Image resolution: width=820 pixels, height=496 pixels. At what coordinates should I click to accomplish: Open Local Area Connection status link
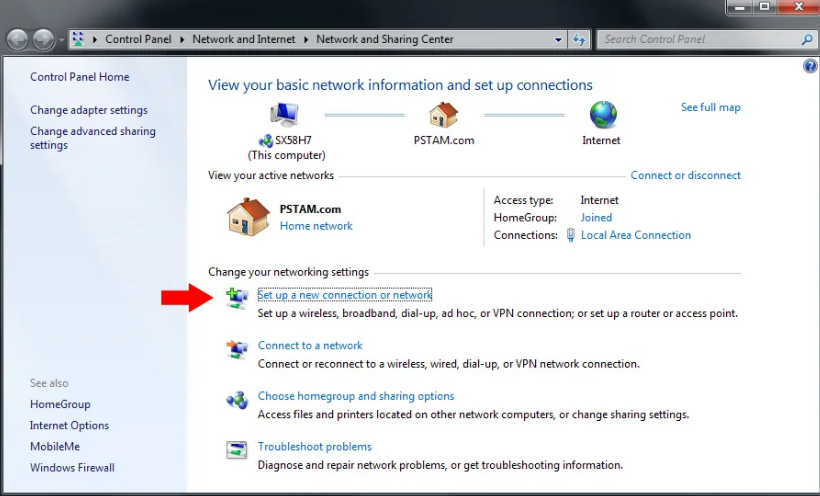636,235
